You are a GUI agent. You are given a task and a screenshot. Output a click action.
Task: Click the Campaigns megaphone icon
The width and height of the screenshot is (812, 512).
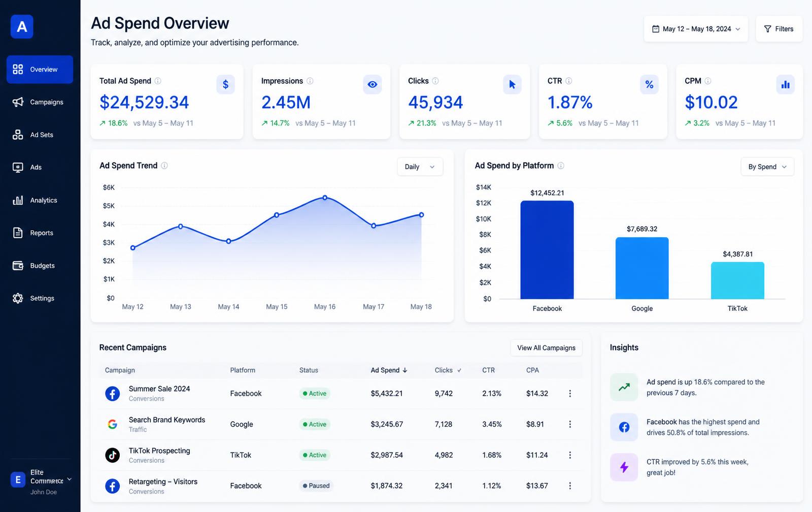tap(18, 102)
